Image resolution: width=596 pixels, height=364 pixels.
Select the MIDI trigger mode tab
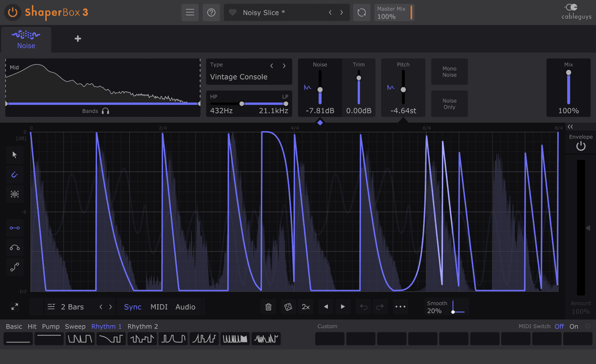[x=159, y=307]
